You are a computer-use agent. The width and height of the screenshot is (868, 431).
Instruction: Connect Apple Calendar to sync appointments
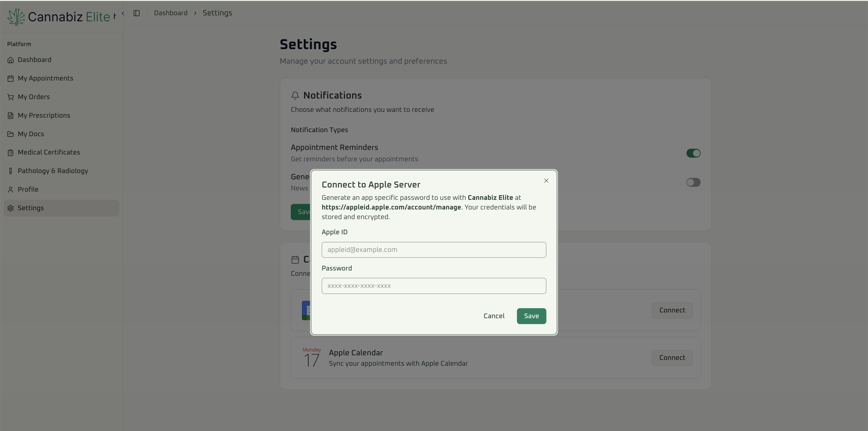click(x=672, y=357)
